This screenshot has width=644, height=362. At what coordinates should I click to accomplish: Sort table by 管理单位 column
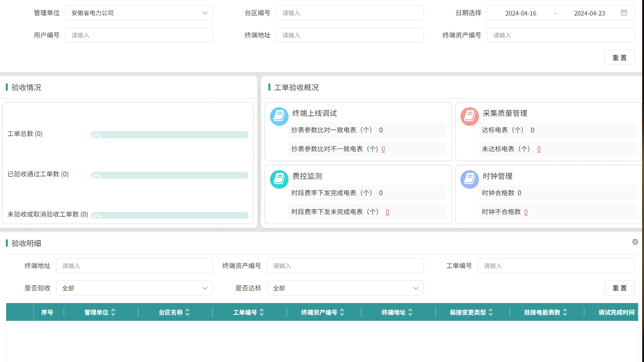click(113, 312)
